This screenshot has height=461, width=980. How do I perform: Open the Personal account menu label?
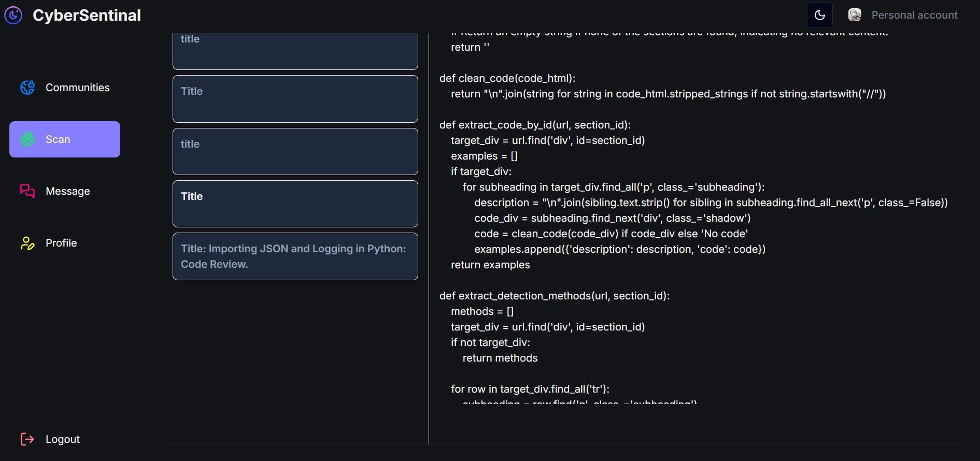(x=914, y=15)
